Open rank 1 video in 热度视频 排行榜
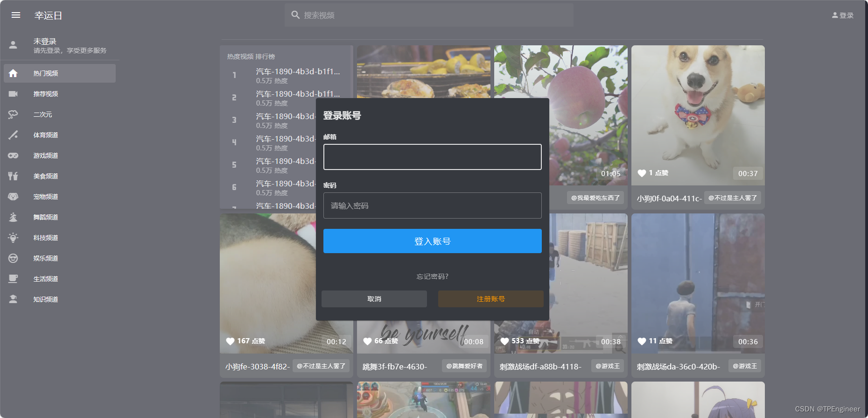Screen dimensions: 868x418 287,75
